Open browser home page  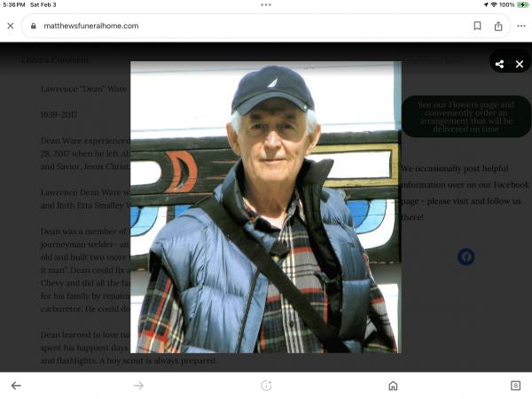pos(393,386)
